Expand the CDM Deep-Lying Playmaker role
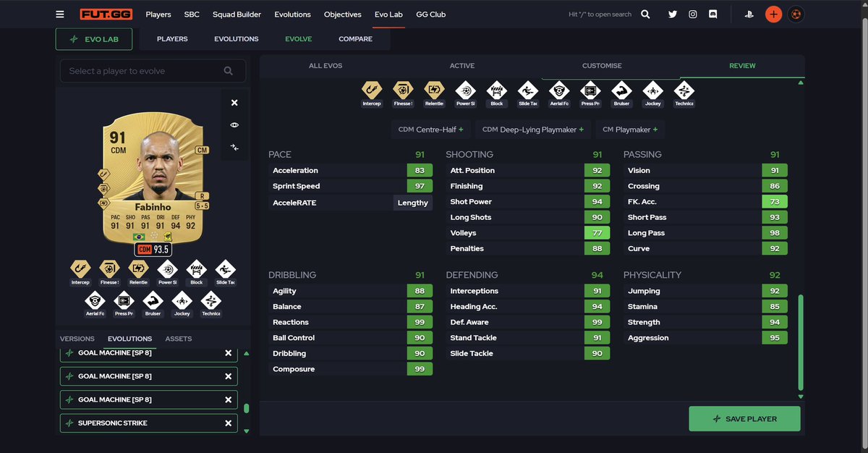The width and height of the screenshot is (868, 453). [x=534, y=130]
